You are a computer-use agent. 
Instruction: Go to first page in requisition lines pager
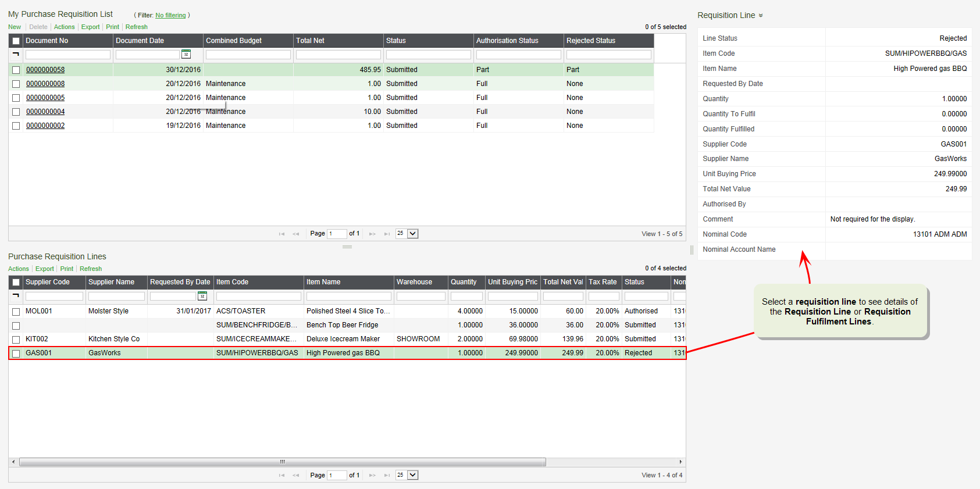281,475
